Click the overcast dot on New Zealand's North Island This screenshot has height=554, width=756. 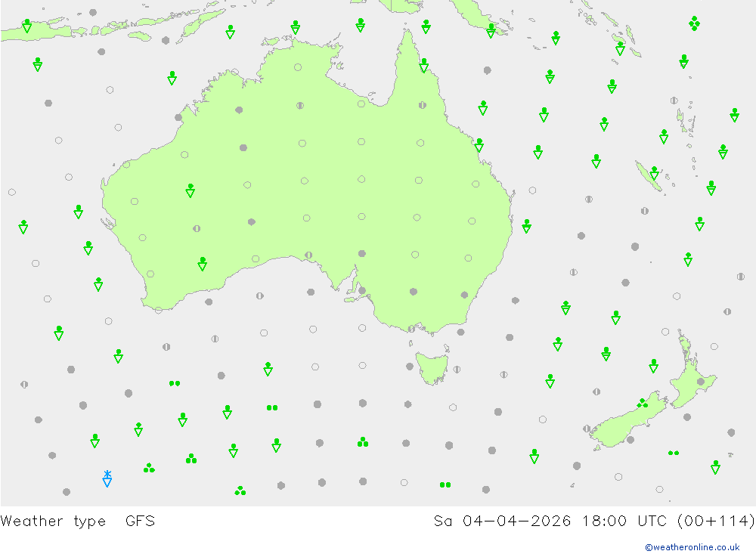(x=701, y=382)
